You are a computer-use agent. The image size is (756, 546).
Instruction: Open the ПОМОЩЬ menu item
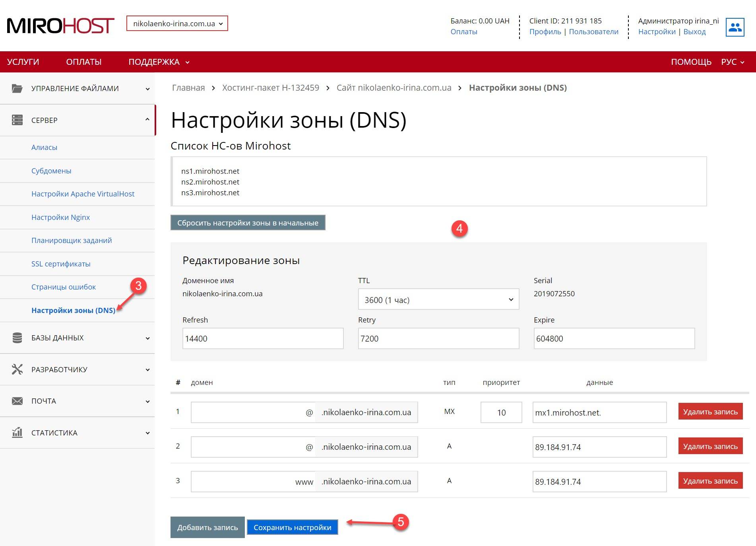click(x=691, y=62)
